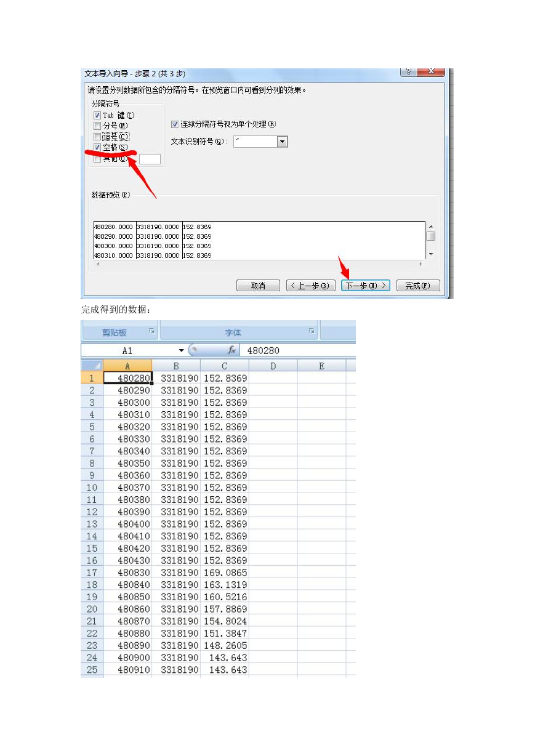Enable the 分号 delimiter checkbox
Image resolution: width=535 pixels, height=756 pixels.
pos(97,126)
